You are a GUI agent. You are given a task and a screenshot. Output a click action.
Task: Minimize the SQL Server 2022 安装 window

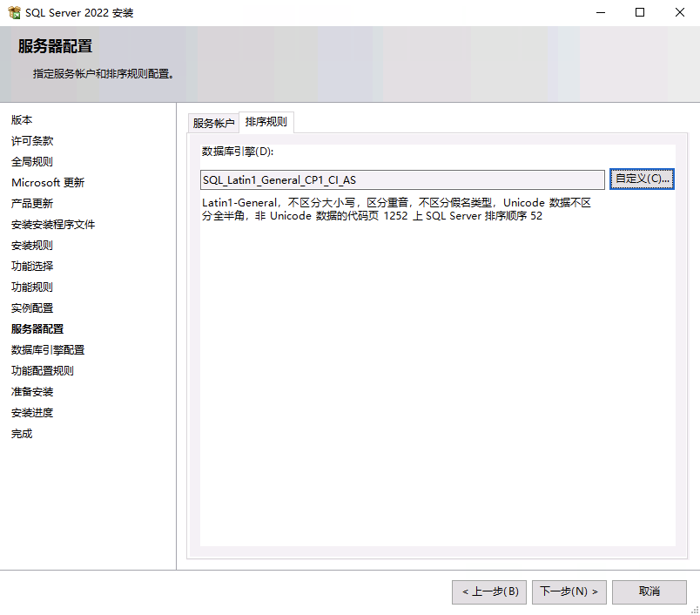point(601,12)
